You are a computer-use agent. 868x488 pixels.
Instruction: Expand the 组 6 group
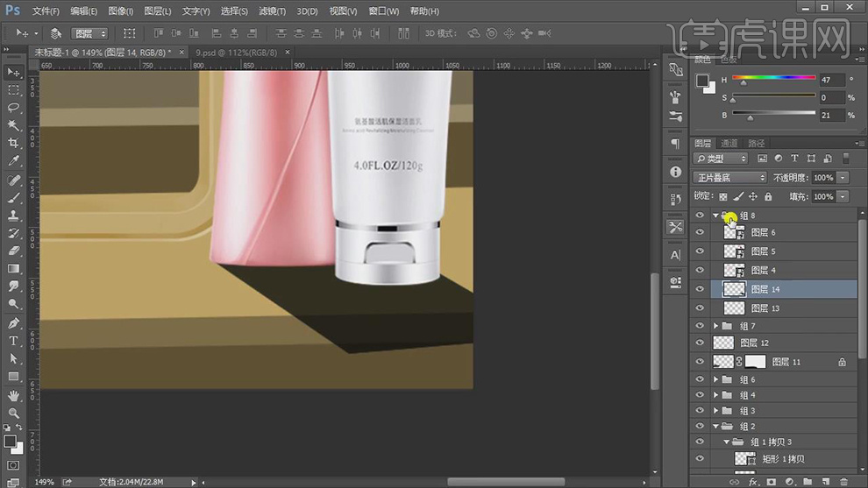(x=716, y=379)
